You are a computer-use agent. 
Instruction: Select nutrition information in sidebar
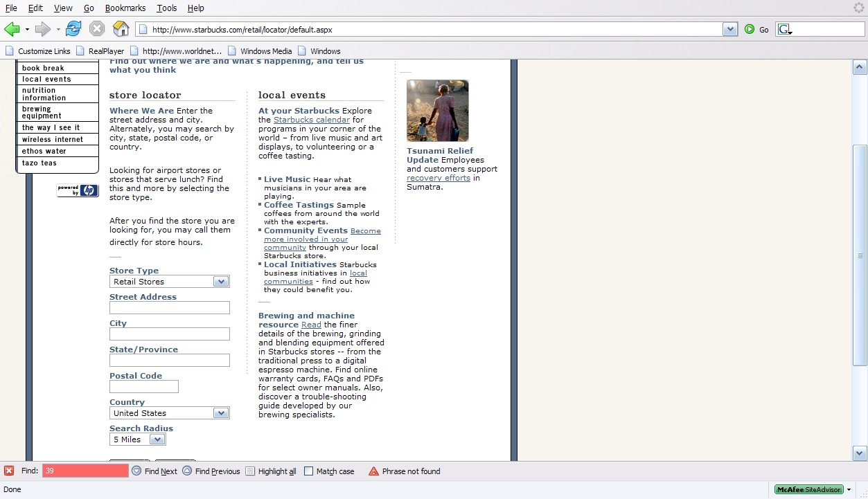pos(58,94)
